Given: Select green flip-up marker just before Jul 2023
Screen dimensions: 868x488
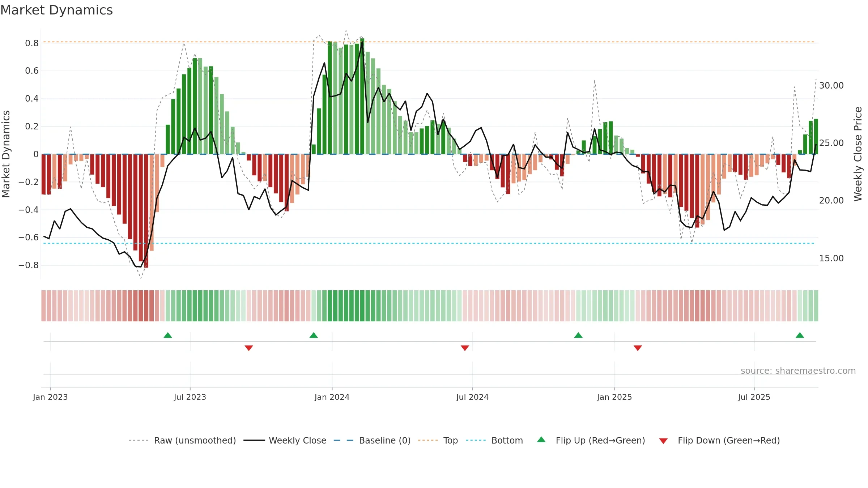Looking at the screenshot, I should (168, 335).
